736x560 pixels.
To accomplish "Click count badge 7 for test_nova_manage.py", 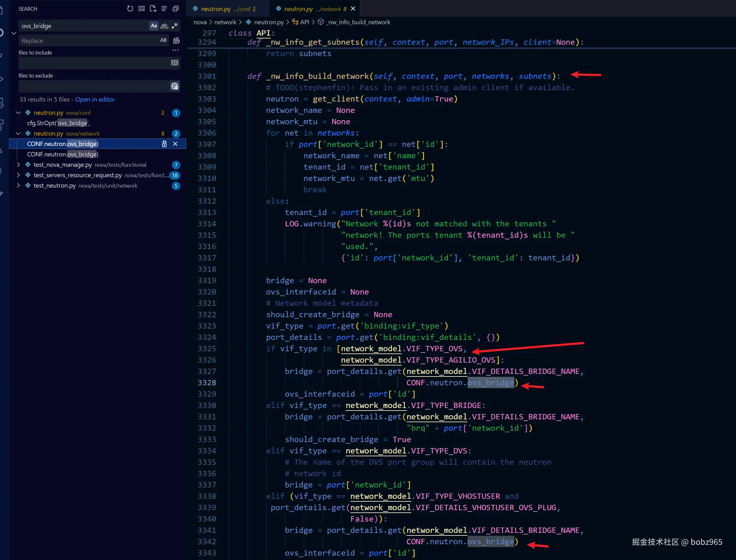I will pyautogui.click(x=176, y=165).
